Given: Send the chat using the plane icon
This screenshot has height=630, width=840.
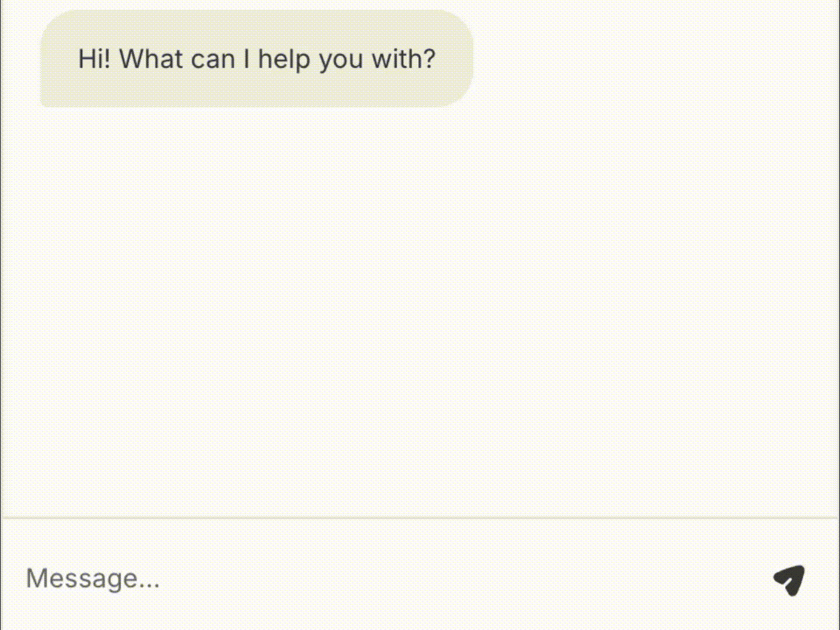Looking at the screenshot, I should [790, 580].
